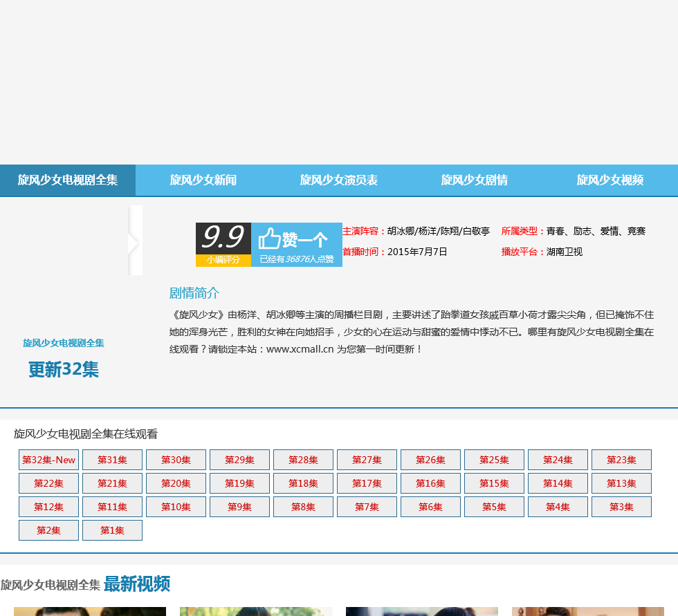Select episode 第17集
Viewport: 678px width, 616px height.
(x=367, y=483)
